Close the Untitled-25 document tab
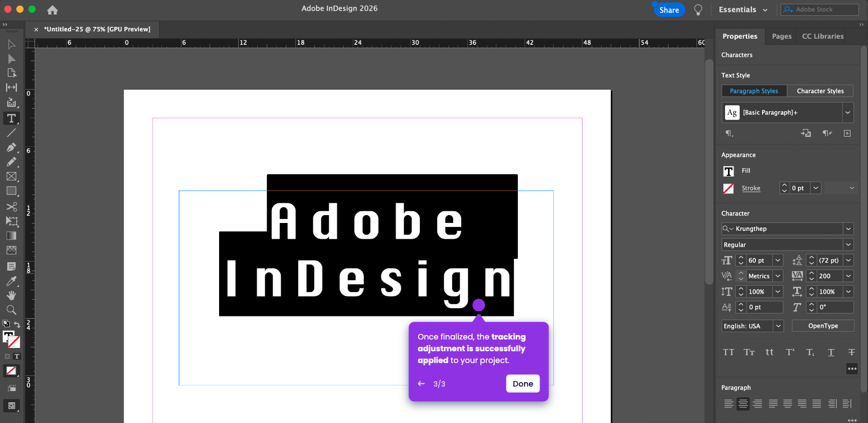Image resolution: width=868 pixels, height=423 pixels. [x=36, y=29]
